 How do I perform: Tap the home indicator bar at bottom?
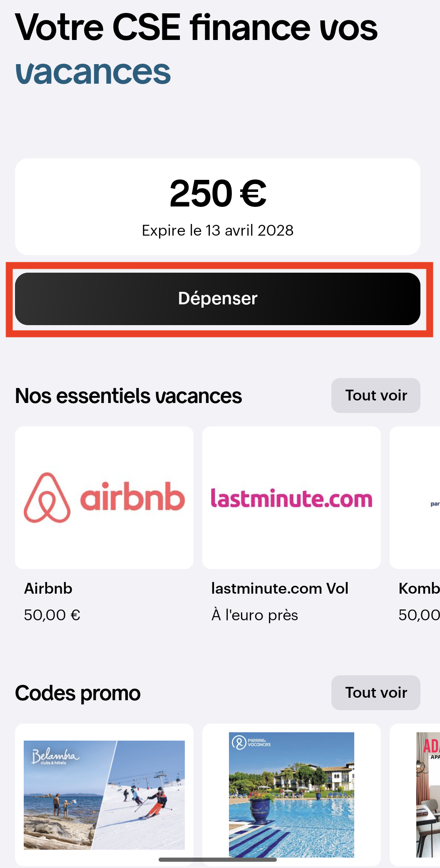pyautogui.click(x=217, y=859)
